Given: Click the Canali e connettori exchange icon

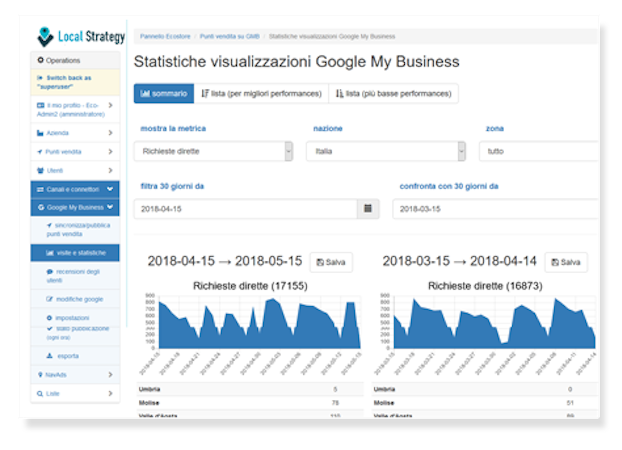Looking at the screenshot, I should pos(40,189).
